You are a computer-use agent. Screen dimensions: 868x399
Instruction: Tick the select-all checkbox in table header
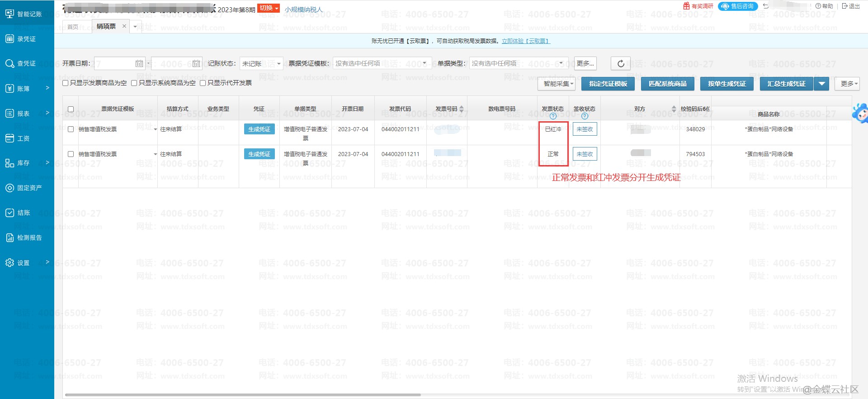pyautogui.click(x=71, y=109)
